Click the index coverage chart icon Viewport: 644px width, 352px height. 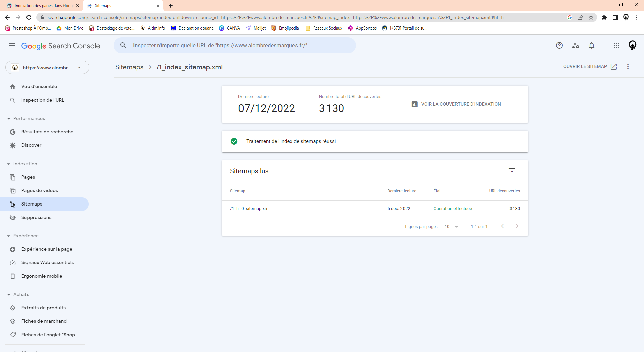click(x=415, y=104)
